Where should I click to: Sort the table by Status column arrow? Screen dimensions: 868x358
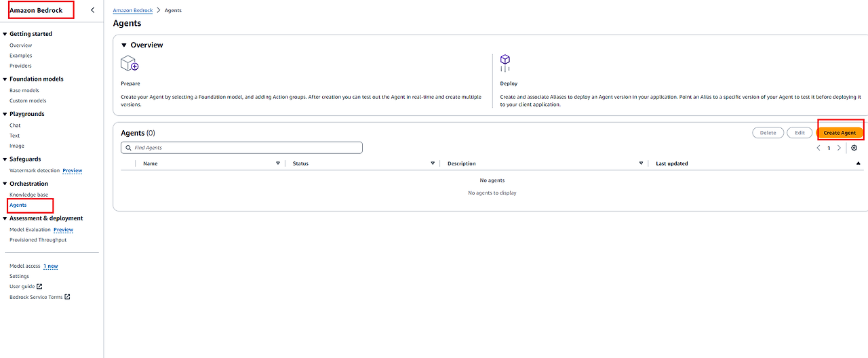tap(433, 163)
